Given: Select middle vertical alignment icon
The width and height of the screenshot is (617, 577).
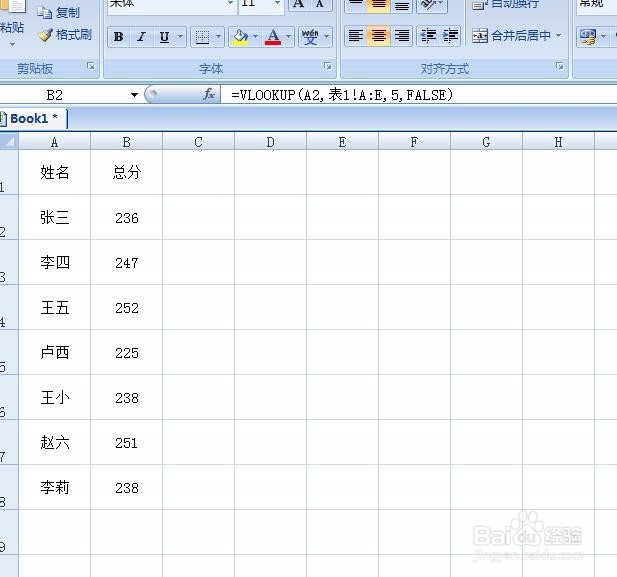Looking at the screenshot, I should tap(378, 5).
